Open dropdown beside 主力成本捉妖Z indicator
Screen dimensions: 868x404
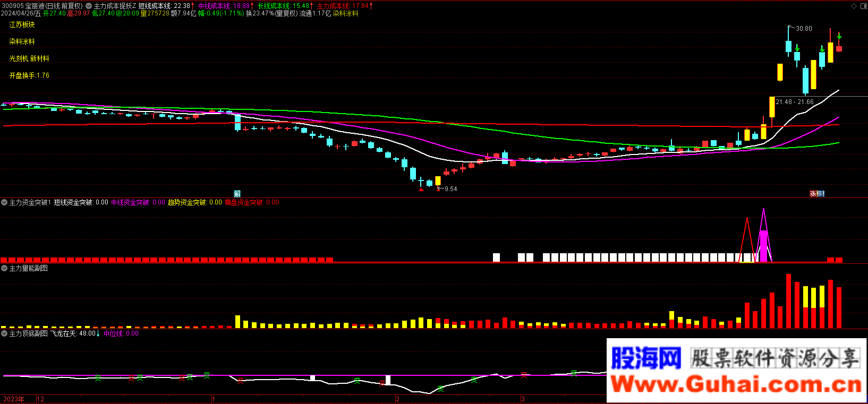(89, 6)
